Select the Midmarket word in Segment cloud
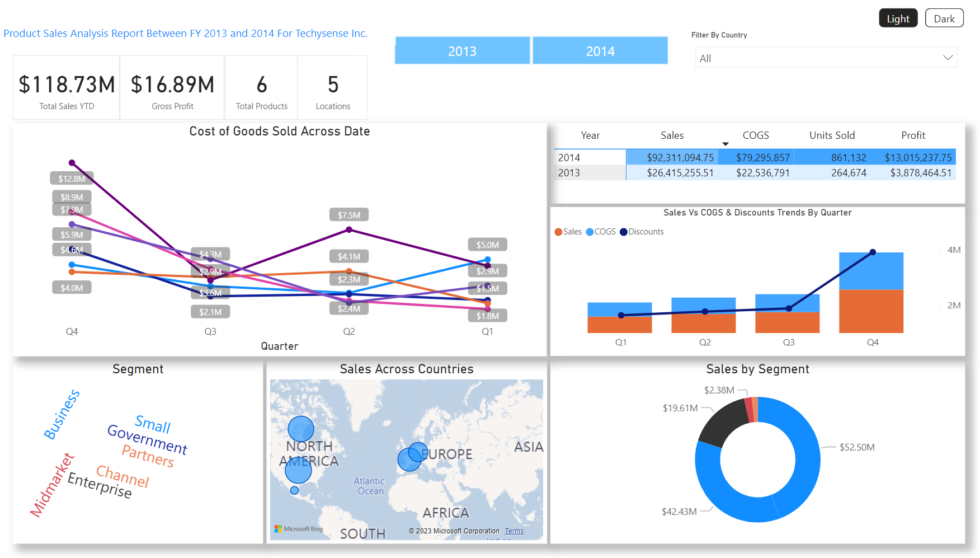Viewport: 980px width, 558px height. pos(51,485)
